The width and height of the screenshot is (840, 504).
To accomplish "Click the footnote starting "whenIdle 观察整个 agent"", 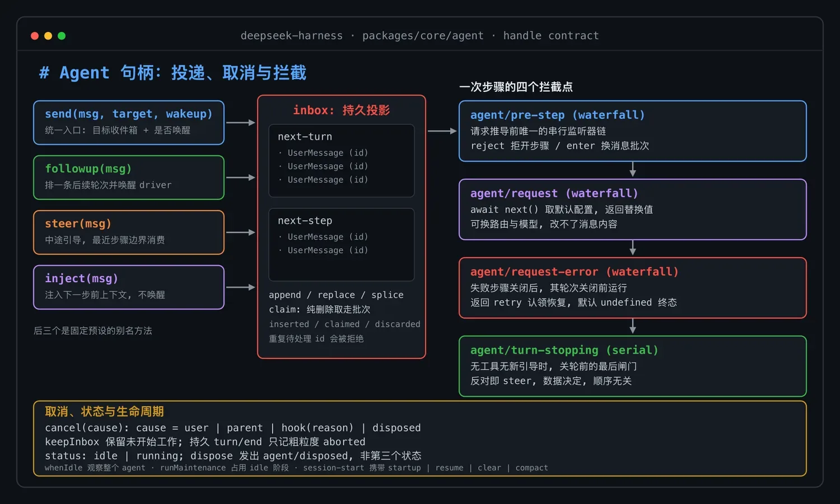I will pyautogui.click(x=297, y=468).
